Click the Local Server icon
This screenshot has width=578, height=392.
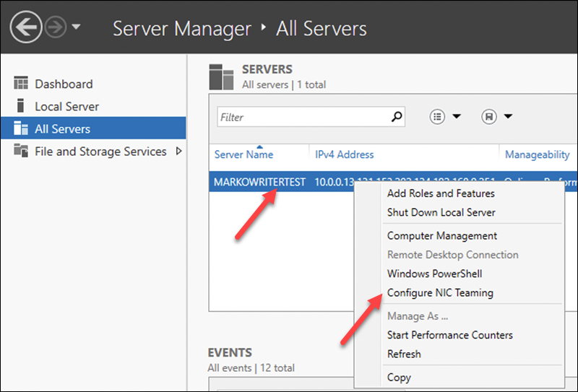[21, 105]
